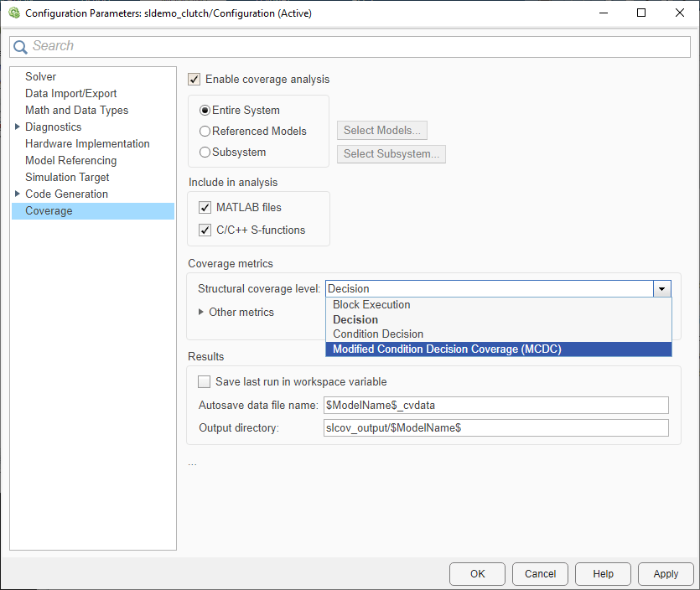Image resolution: width=700 pixels, height=590 pixels.
Task: Uncheck Enable coverage analysis
Action: click(x=194, y=80)
